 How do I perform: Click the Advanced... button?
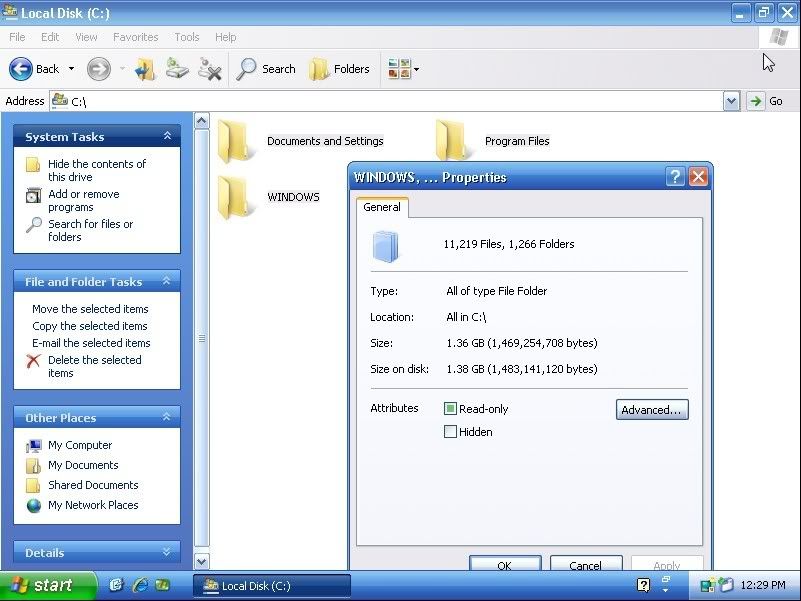652,410
